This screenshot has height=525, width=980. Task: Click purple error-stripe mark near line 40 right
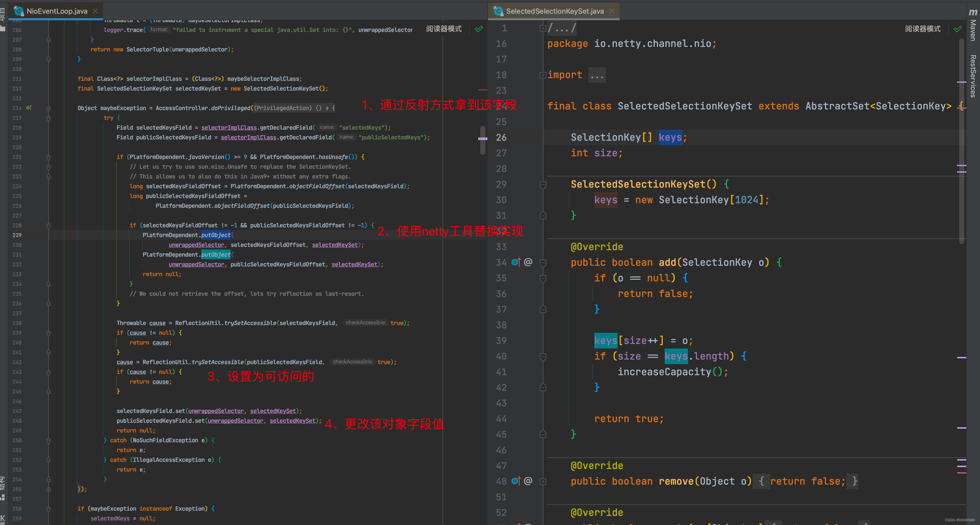click(961, 357)
